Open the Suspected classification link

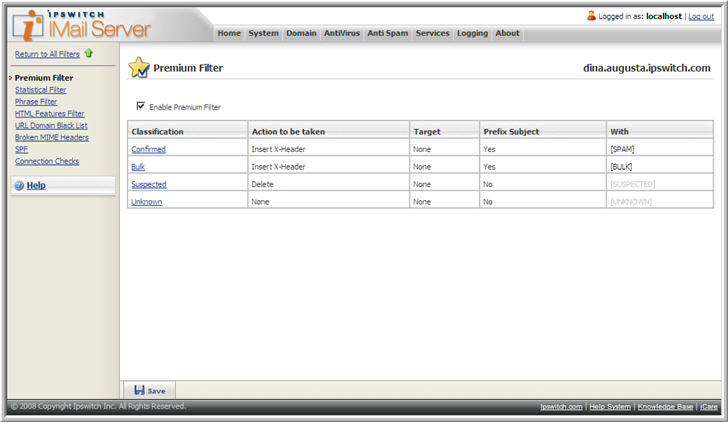tap(149, 184)
